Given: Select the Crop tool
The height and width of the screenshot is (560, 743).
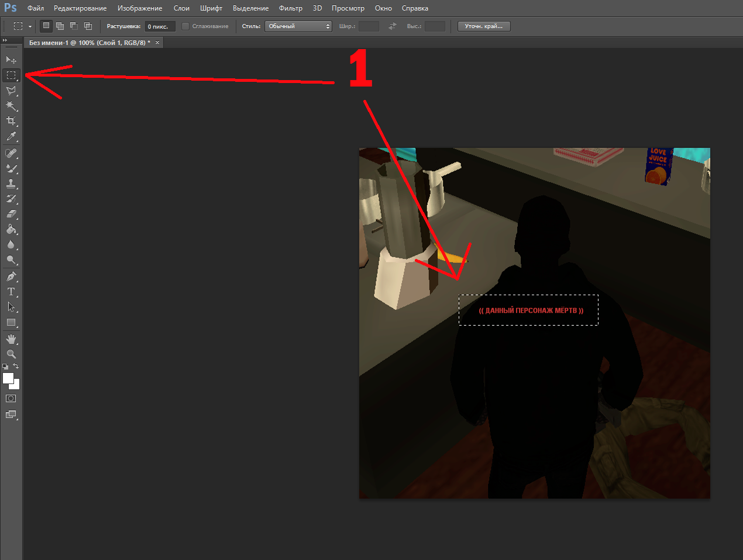Looking at the screenshot, I should pos(11,121).
